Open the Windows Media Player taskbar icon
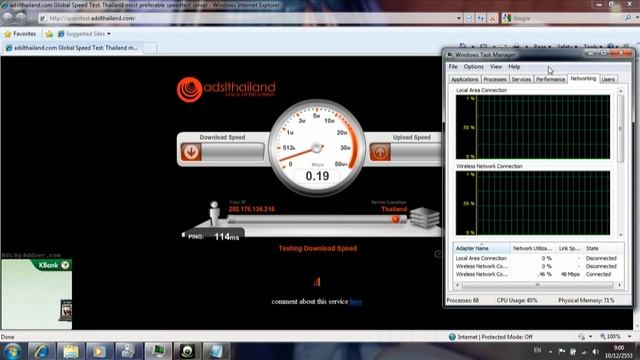 (x=100, y=351)
